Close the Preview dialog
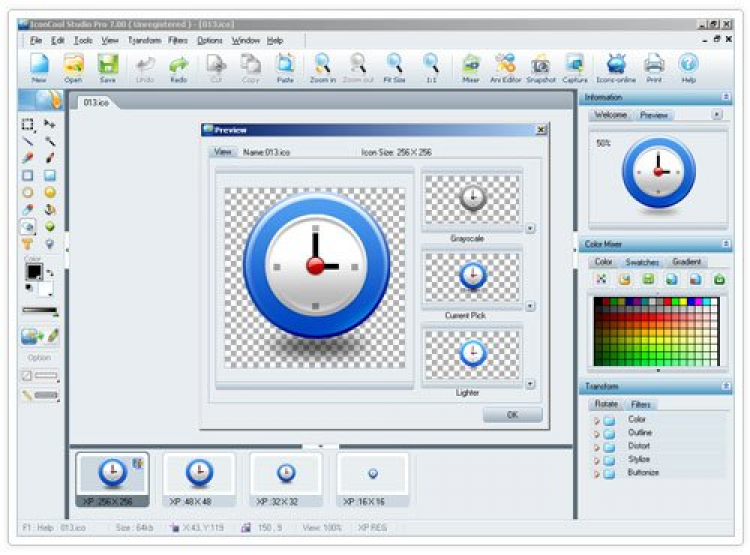The height and width of the screenshot is (555, 750). tap(541, 130)
